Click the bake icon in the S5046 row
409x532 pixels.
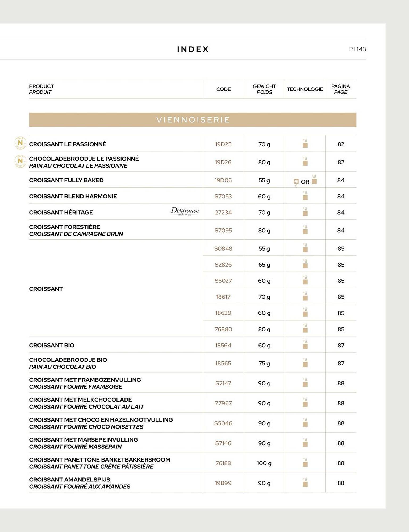pyautogui.click(x=305, y=422)
